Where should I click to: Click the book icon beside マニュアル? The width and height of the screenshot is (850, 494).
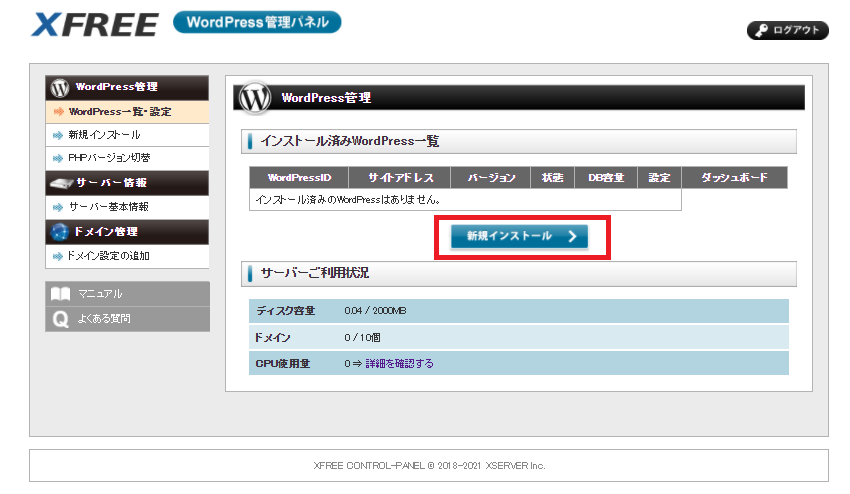coord(60,294)
